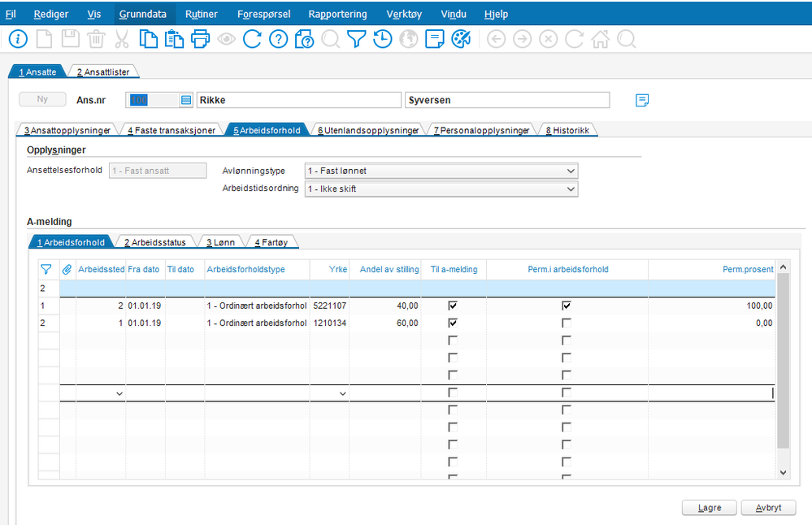The height and width of the screenshot is (525, 812).
Task: Click the copy icon in toolbar
Action: point(148,39)
